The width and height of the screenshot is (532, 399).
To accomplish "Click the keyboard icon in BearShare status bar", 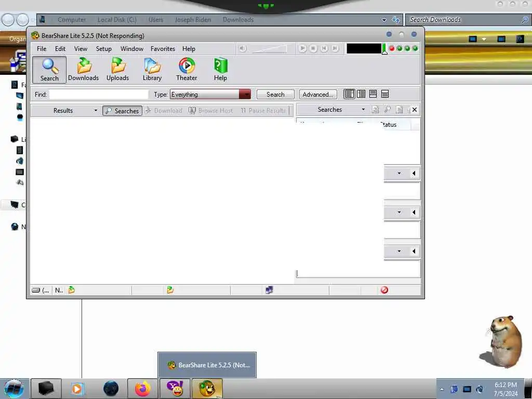I will (x=36, y=290).
